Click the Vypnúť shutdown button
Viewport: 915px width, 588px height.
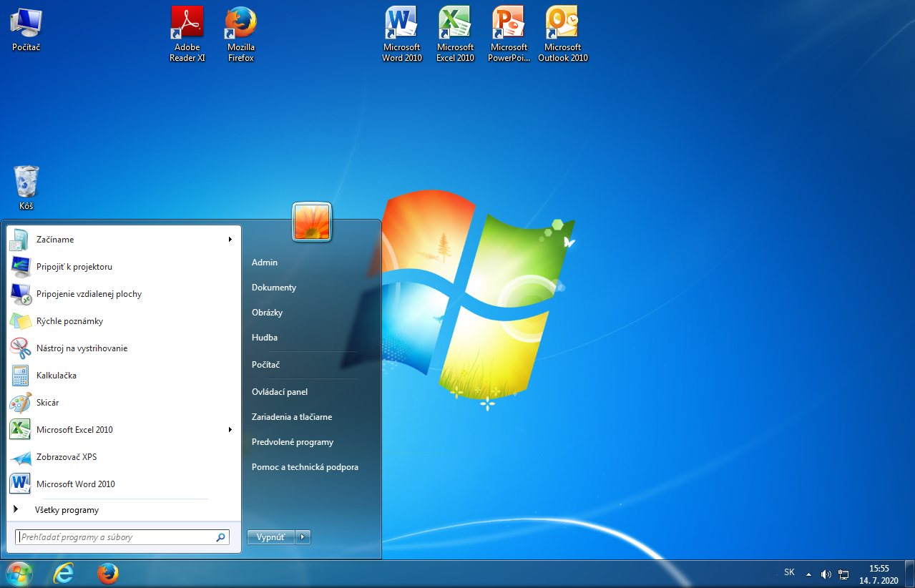coord(270,537)
